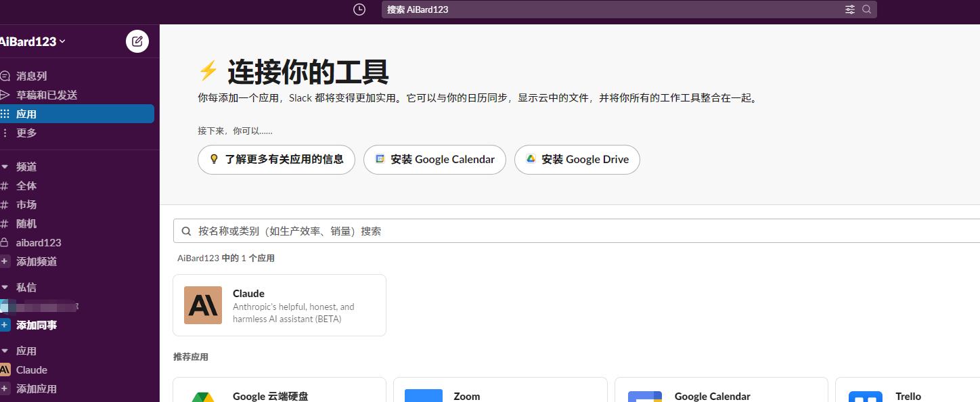Click the app search field 按名称或类别
This screenshot has height=402, width=980.
575,231
